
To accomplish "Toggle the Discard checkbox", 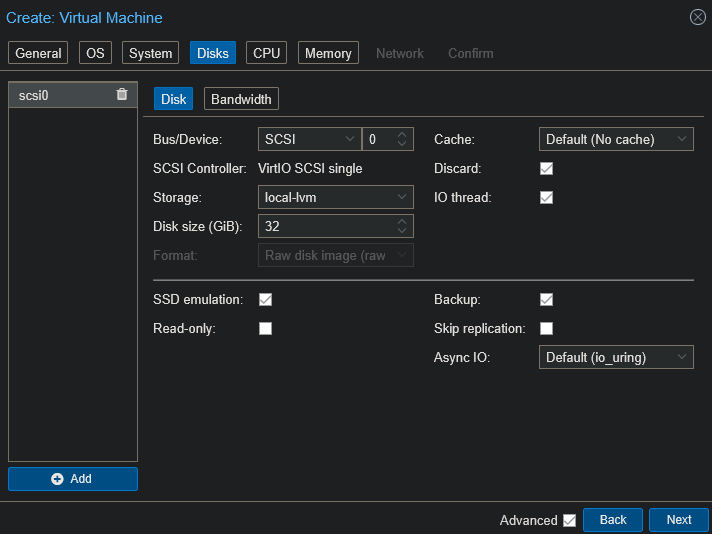I will [x=546, y=169].
